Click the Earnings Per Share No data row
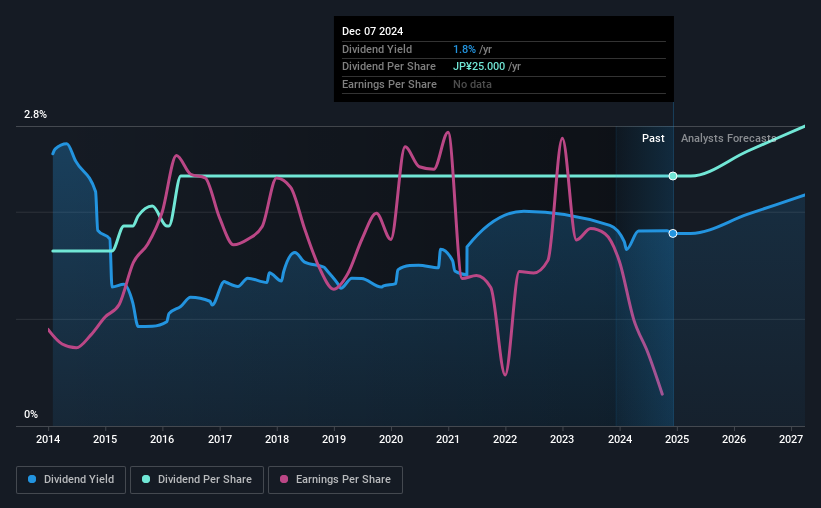The height and width of the screenshot is (508, 821). point(472,84)
